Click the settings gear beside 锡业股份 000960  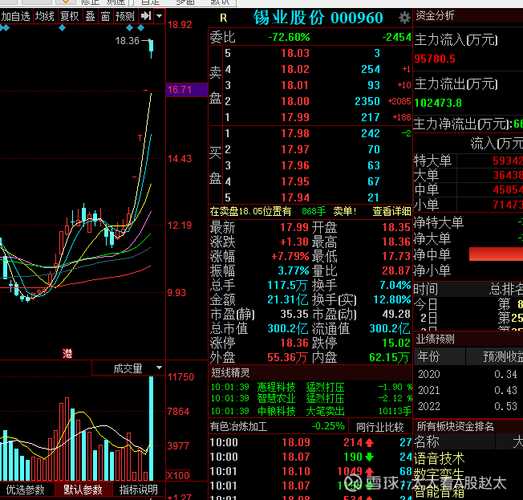coord(405,18)
